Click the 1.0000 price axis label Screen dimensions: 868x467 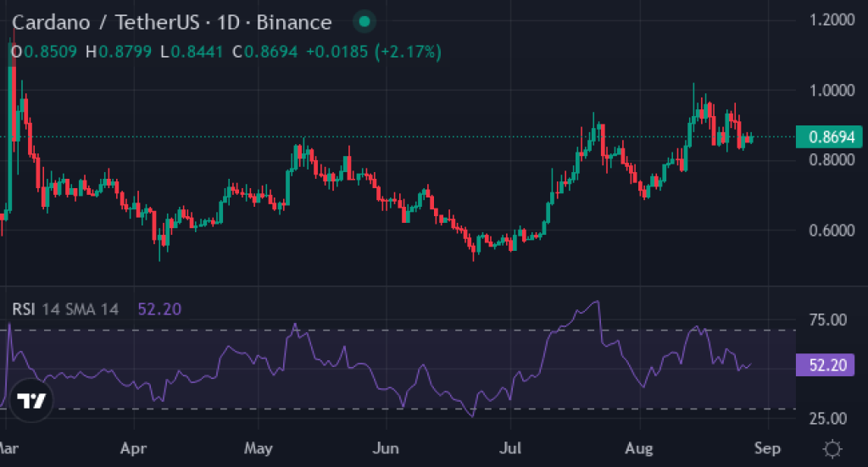point(832,90)
